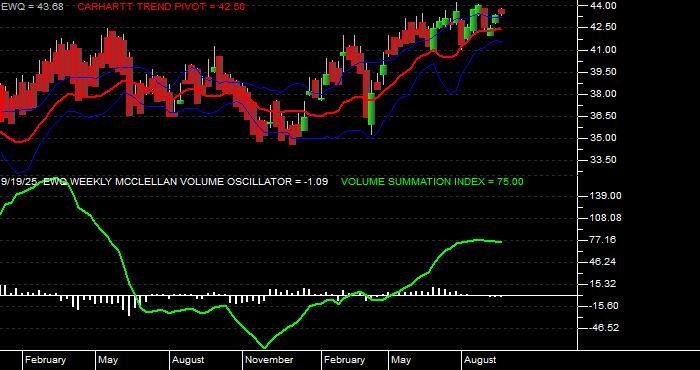Click the 44.00 price axis label
Viewport: 700px width, 370px height.
pyautogui.click(x=603, y=6)
